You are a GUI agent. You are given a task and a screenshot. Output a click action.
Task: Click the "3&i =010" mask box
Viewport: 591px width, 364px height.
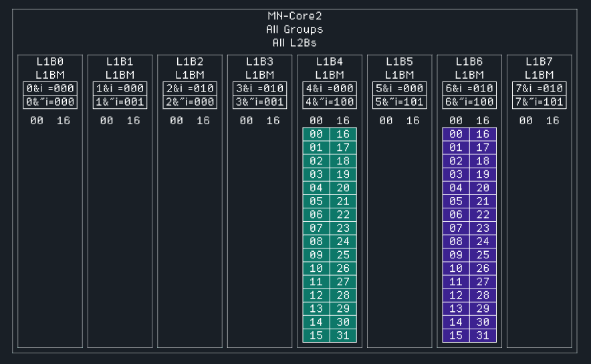(x=259, y=88)
